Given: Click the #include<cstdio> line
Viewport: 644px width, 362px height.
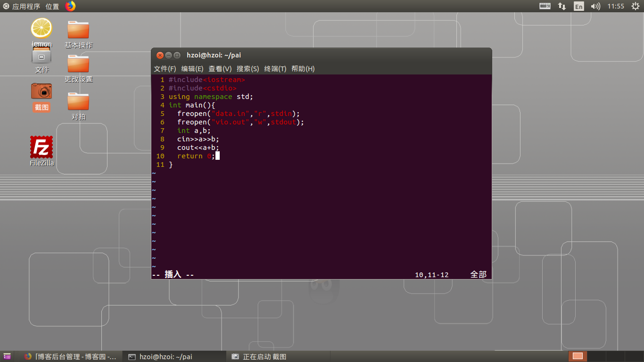Looking at the screenshot, I should tap(203, 88).
